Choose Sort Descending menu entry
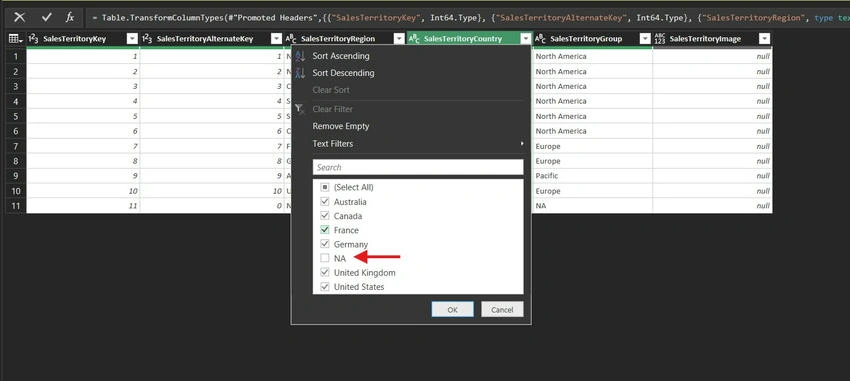Screen dimensions: 850x381 pos(343,73)
